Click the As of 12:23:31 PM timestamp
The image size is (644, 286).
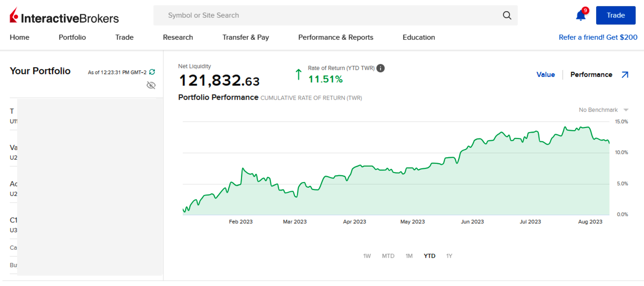coord(117,72)
